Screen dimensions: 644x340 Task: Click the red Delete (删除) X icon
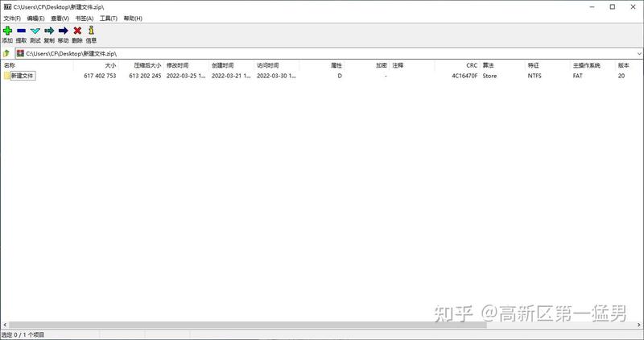(77, 31)
